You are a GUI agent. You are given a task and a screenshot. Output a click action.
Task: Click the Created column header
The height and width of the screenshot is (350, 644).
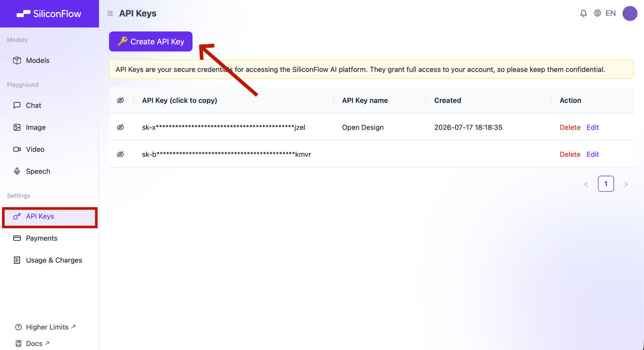tap(448, 101)
